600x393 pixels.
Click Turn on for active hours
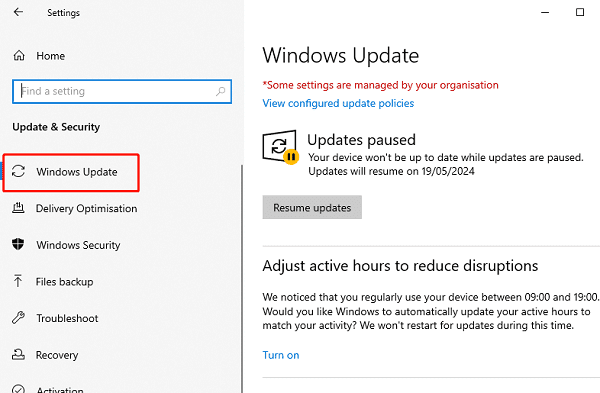[281, 355]
